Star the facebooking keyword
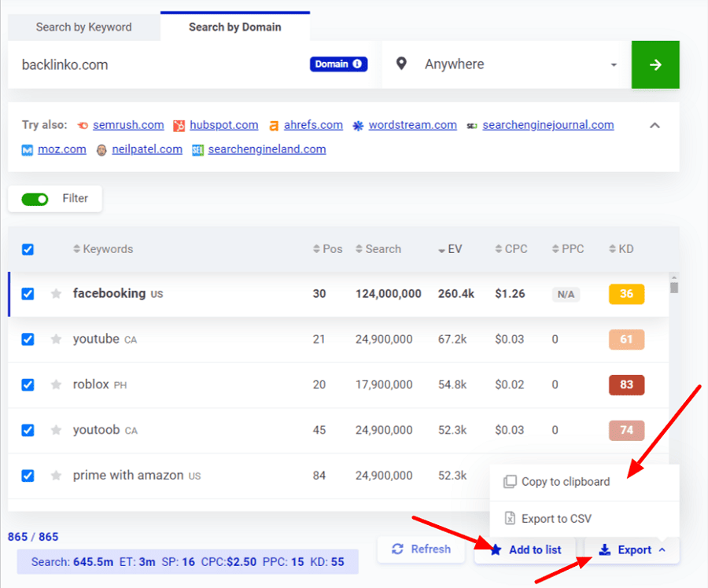The width and height of the screenshot is (708, 588). tap(56, 294)
